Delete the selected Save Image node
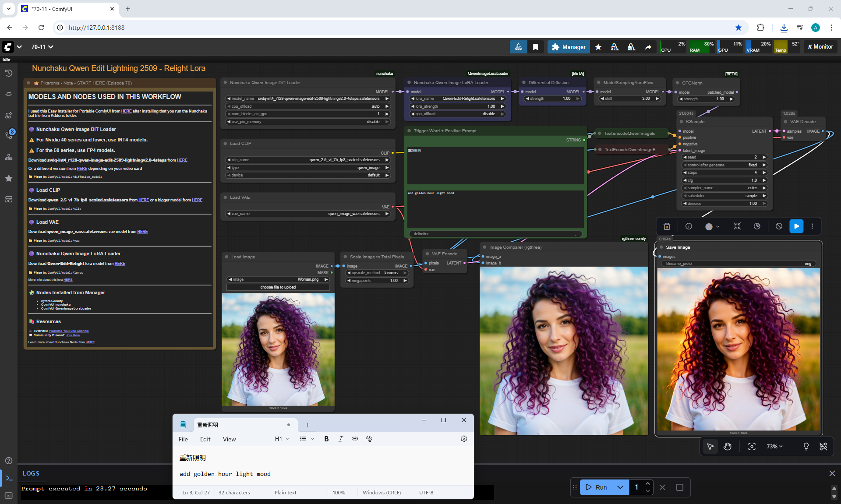 tap(667, 226)
